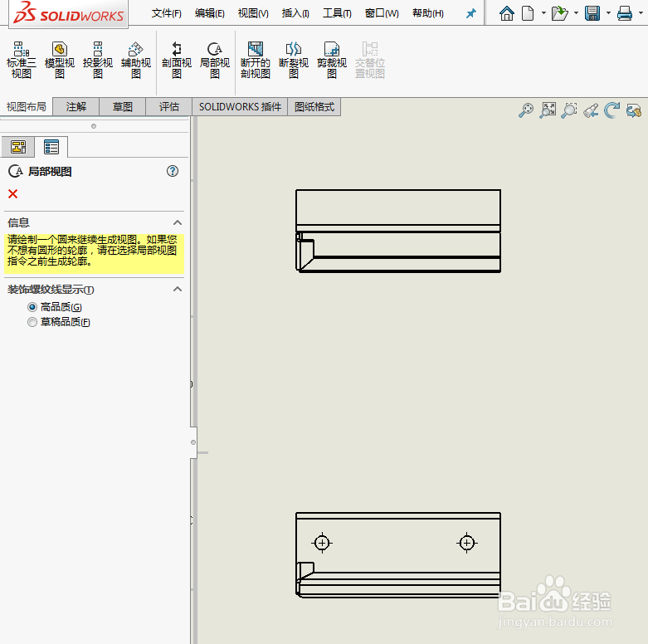This screenshot has height=644, width=648.
Task: Switch to the 草图 tab
Action: (122, 107)
